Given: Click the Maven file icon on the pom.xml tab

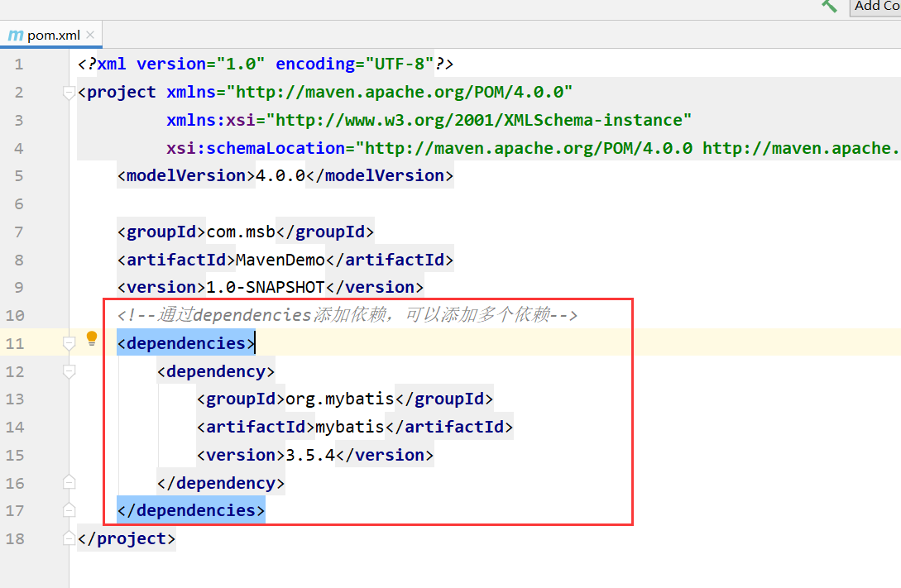Looking at the screenshot, I should (16, 36).
